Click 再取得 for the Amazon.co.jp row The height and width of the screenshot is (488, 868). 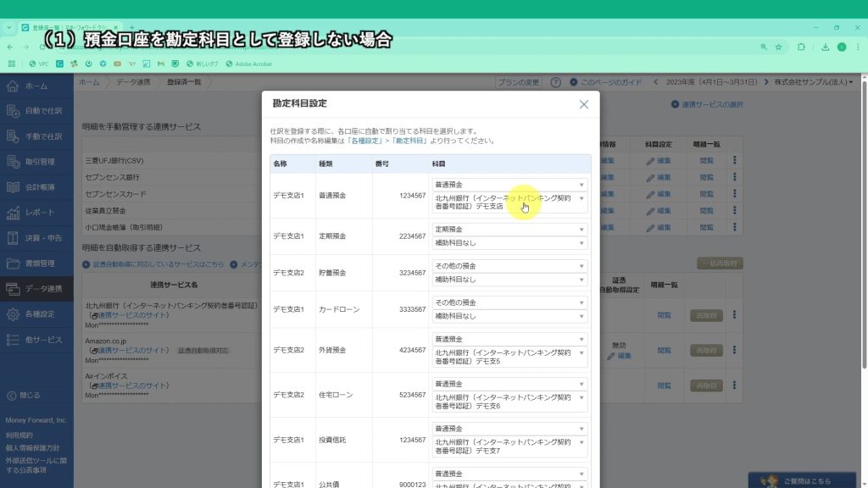coord(706,350)
